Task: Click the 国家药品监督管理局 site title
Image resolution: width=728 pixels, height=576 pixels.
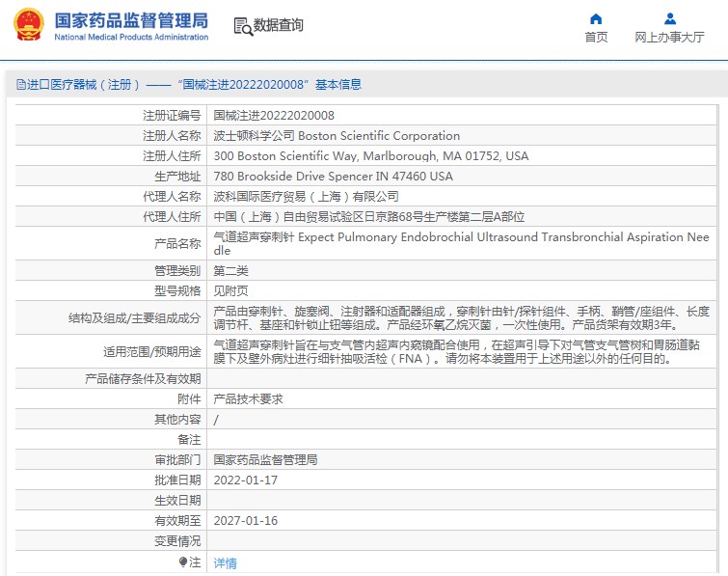Action: tap(130, 20)
